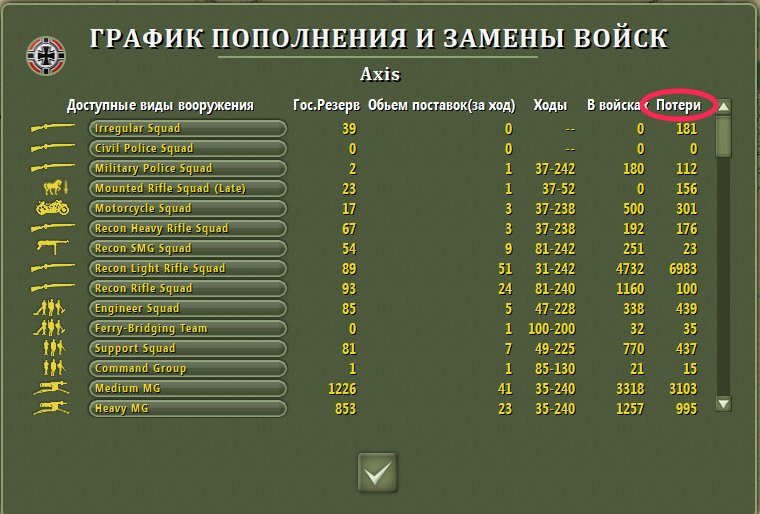The height and width of the screenshot is (514, 760).
Task: Select the Heavy MG button
Action: point(188,408)
